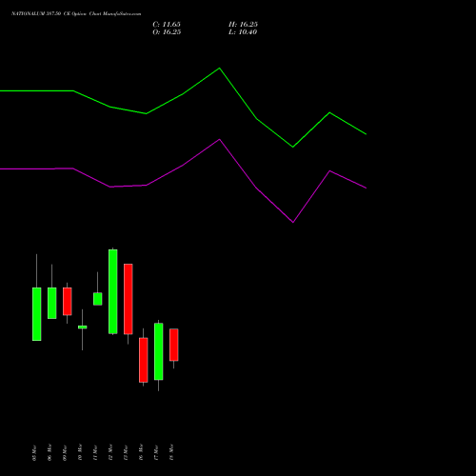The width and height of the screenshot is (476, 476).
Task: Click the 09 Mar date label
Action: click(x=65, y=453)
